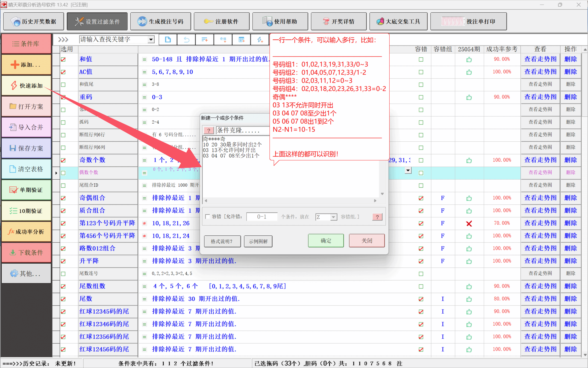588x368 pixels.
Task: Expand the search keyword dropdown
Action: point(151,39)
